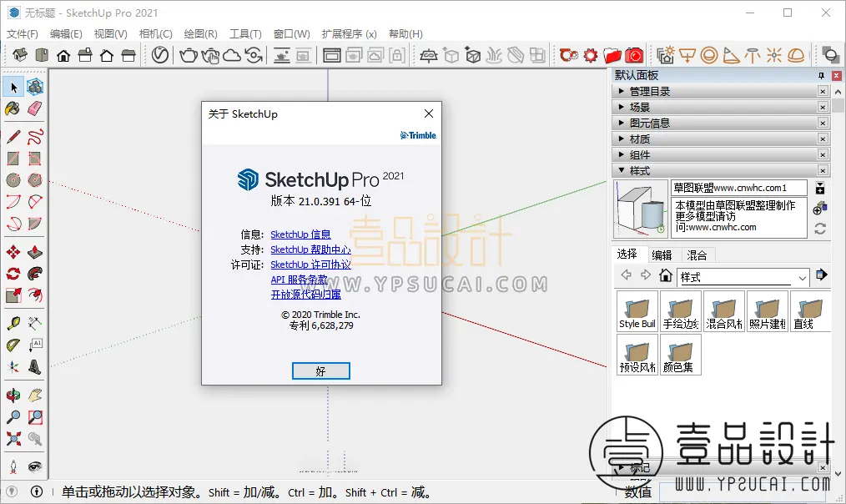Activate the Rotate tool
846x504 pixels.
pyautogui.click(x=13, y=274)
